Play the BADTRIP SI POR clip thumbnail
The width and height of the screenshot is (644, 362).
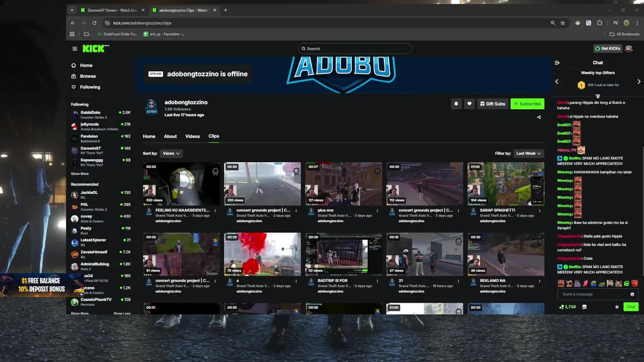pyautogui.click(x=343, y=254)
